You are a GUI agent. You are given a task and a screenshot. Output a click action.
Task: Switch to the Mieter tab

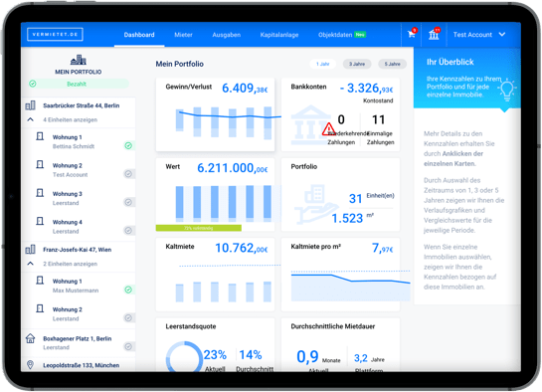(183, 35)
